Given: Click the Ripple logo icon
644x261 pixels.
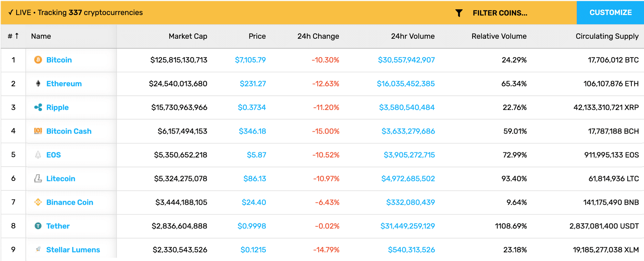Looking at the screenshot, I should pos(38,107).
